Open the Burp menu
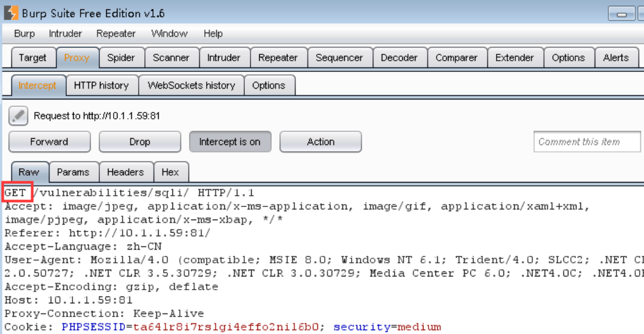This screenshot has width=644, height=334. (x=24, y=34)
